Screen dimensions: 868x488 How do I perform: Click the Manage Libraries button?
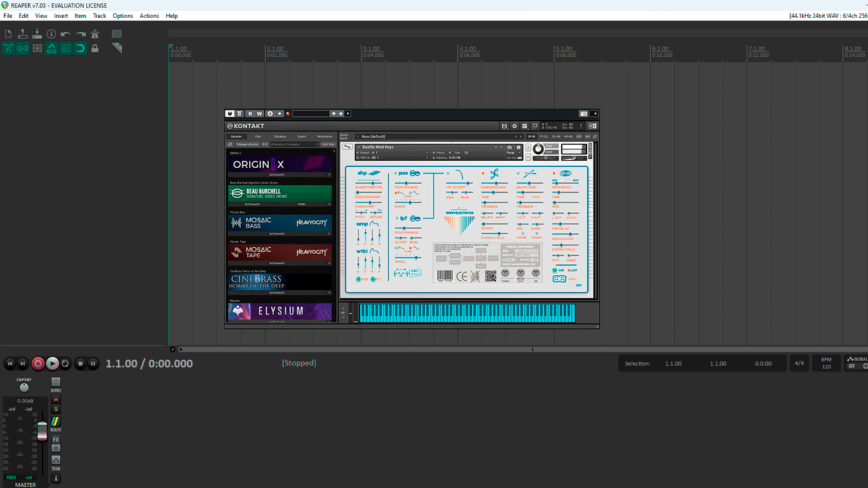(x=247, y=144)
